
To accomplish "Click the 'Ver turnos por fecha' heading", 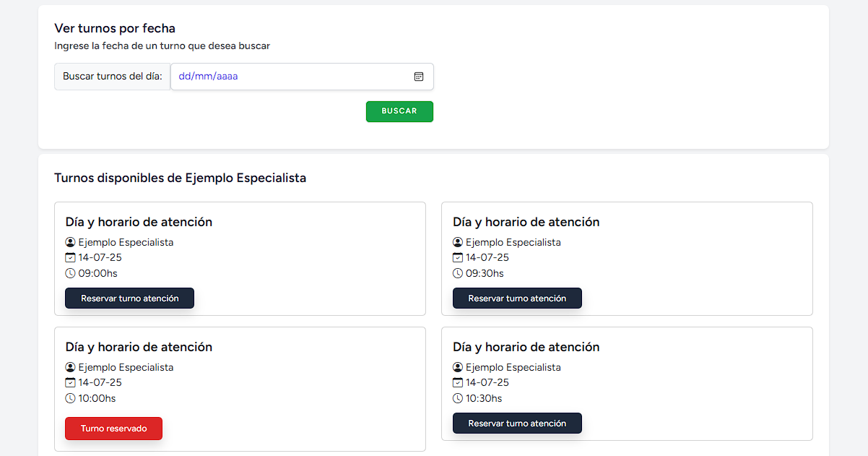I will pos(115,29).
